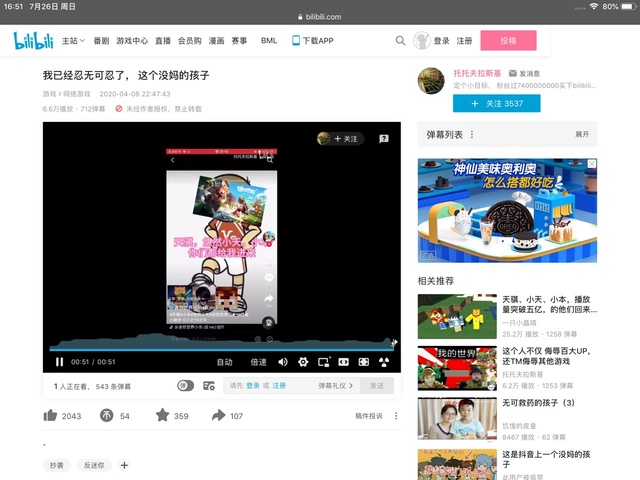Switch to widescreen player mode
Viewport: 640px width, 480px height.
[343, 362]
